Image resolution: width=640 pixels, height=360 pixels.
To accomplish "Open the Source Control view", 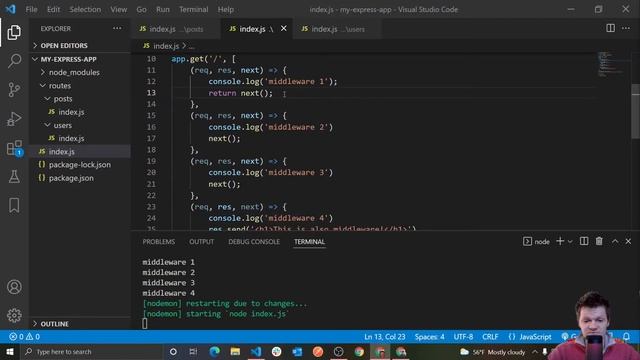I will pos(14,89).
